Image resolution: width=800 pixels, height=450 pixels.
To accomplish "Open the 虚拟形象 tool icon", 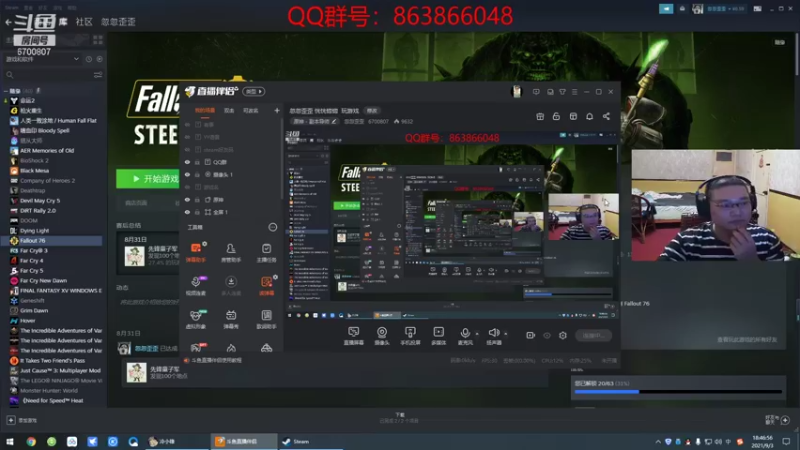I will click(196, 319).
